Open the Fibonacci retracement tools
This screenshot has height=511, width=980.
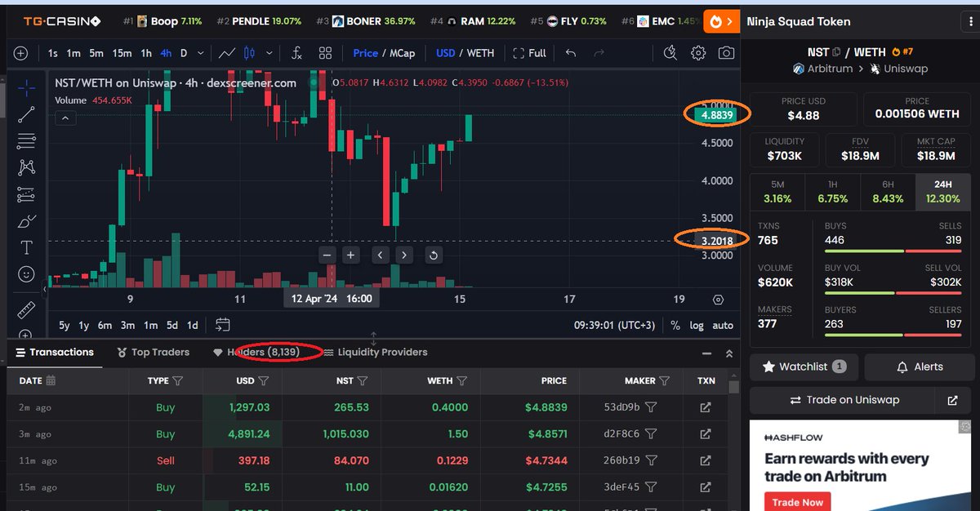pos(26,141)
